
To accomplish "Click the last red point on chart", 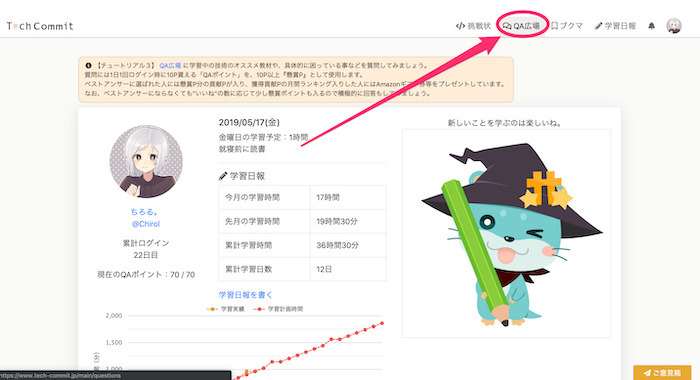I will click(x=382, y=323).
